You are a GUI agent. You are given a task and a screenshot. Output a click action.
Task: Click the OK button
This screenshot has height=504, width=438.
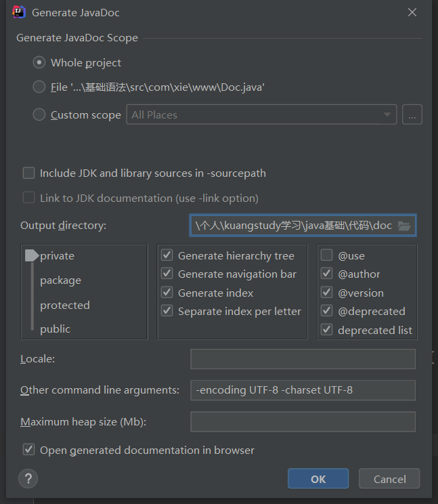(318, 479)
